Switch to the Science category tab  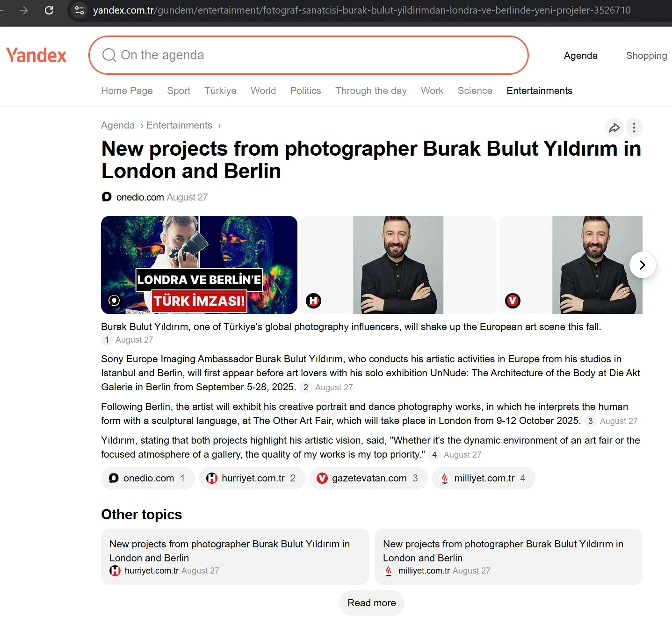[x=475, y=91]
